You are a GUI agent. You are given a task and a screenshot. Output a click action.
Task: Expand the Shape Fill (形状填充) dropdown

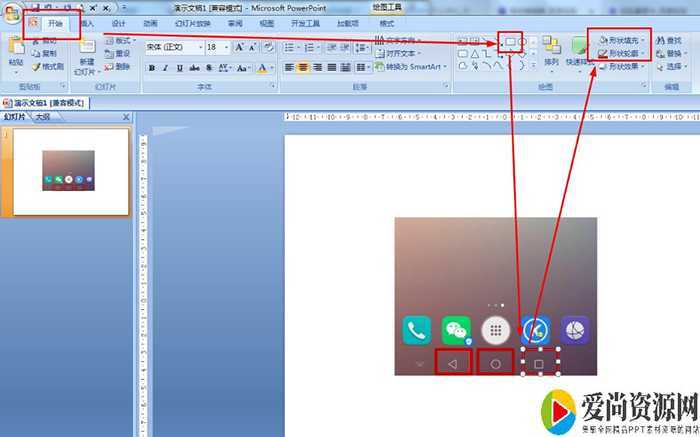click(641, 40)
